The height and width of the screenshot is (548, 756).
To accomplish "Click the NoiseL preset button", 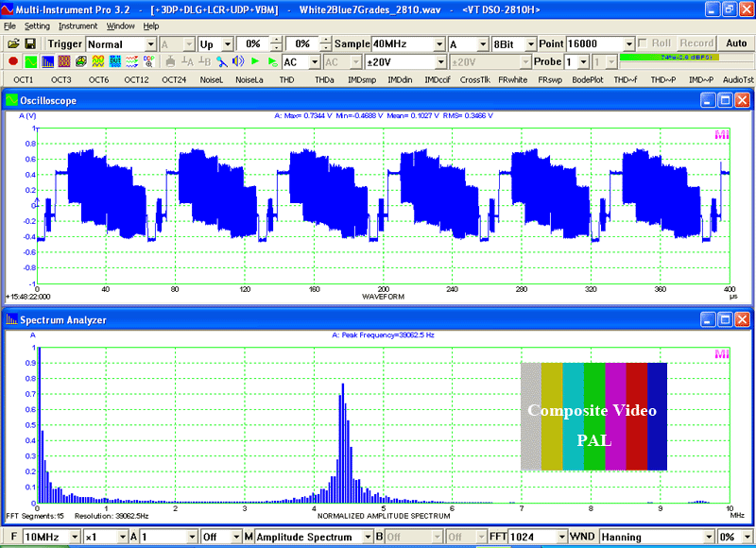I will point(211,79).
